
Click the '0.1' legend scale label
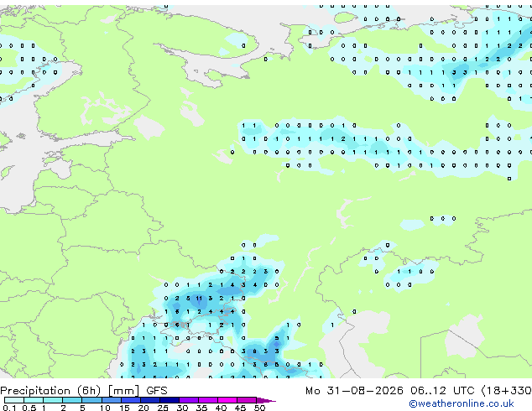pos(9,408)
